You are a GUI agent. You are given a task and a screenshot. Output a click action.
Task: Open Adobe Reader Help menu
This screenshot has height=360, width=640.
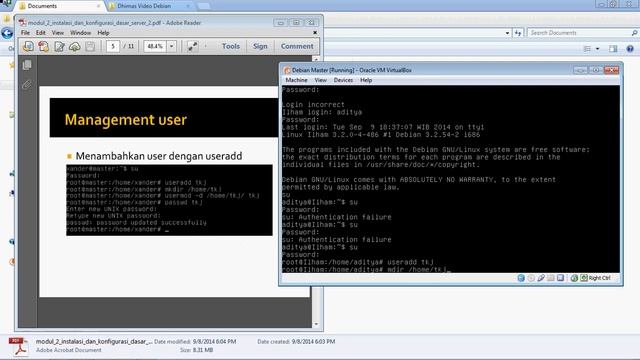[x=103, y=33]
